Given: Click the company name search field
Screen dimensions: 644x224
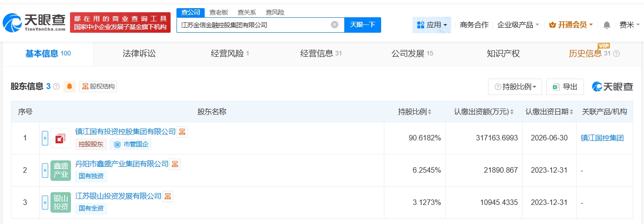Looking at the screenshot, I should pos(252,25).
